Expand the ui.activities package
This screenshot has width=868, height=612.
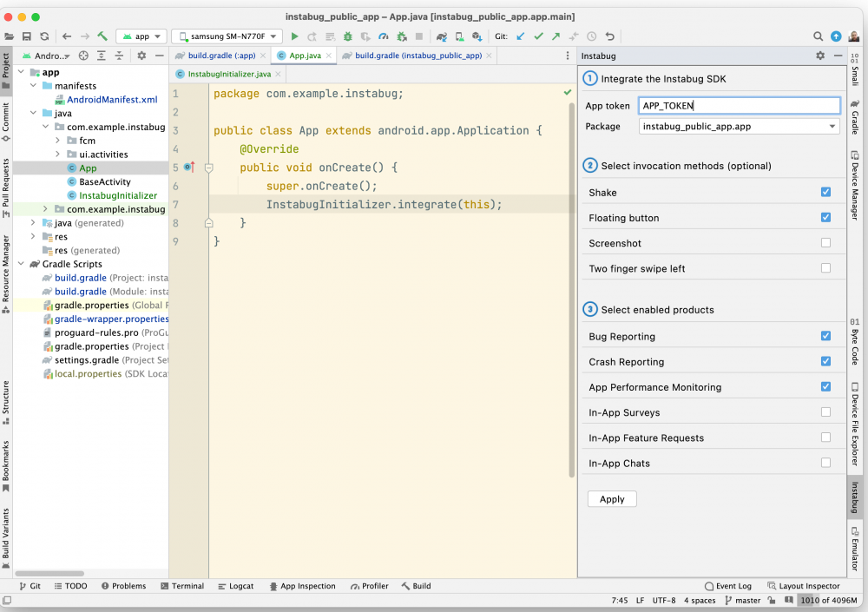57,154
